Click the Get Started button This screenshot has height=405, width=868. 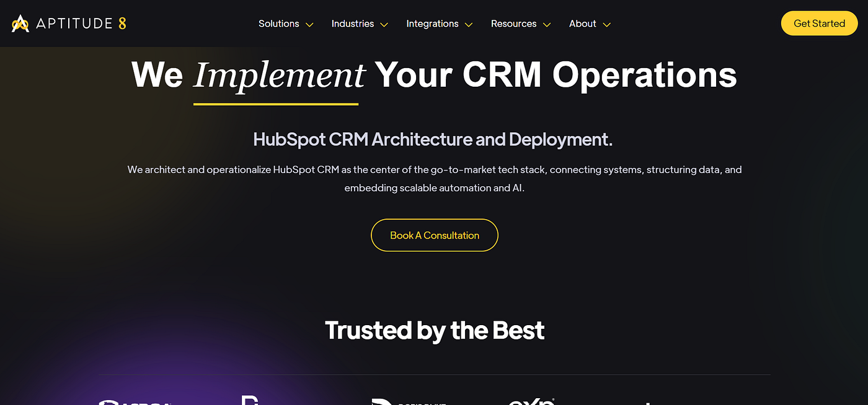point(819,24)
